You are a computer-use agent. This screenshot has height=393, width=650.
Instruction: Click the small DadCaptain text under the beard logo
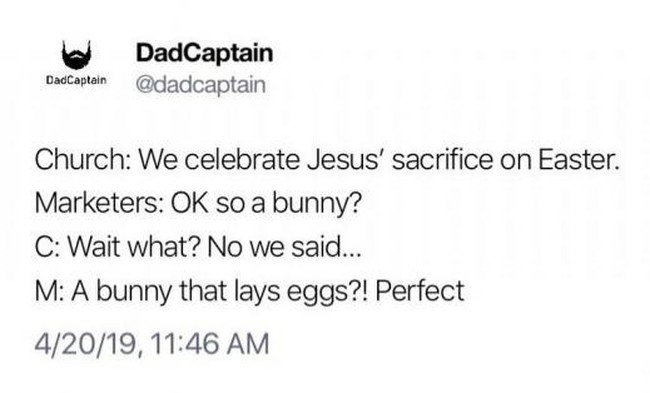point(76,80)
